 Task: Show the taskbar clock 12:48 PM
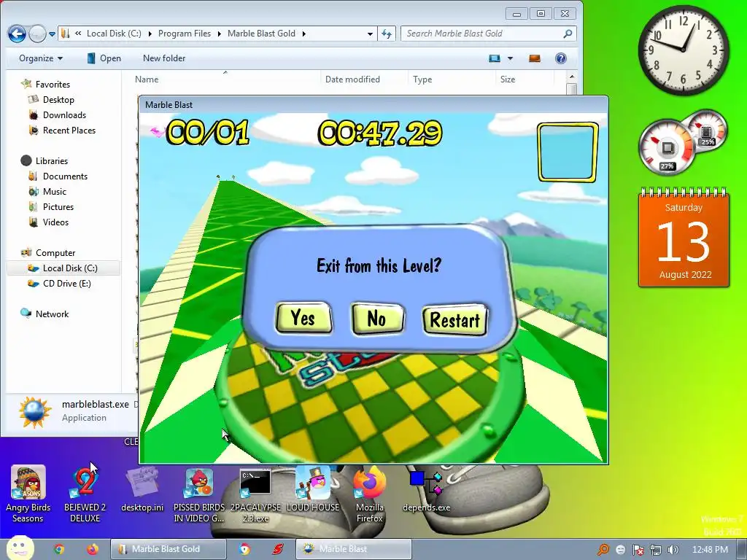pyautogui.click(x=710, y=550)
